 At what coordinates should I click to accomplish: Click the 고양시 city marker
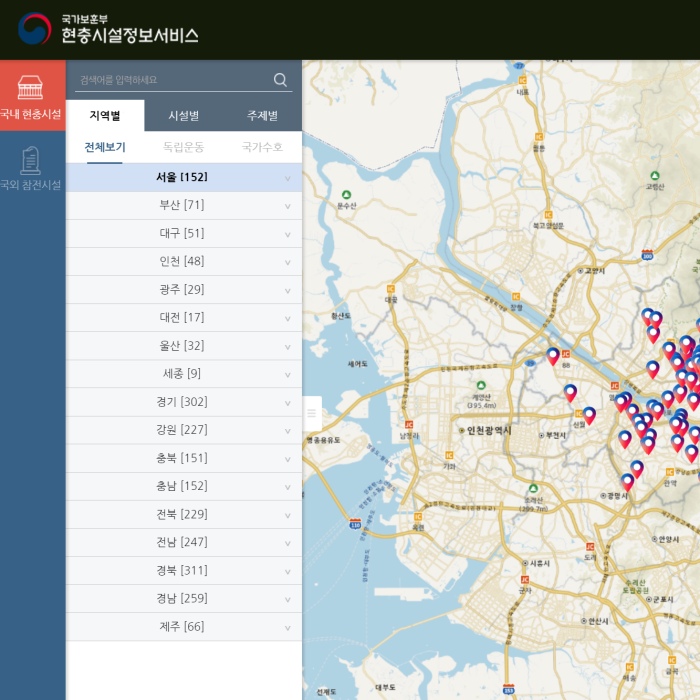[x=580, y=271]
